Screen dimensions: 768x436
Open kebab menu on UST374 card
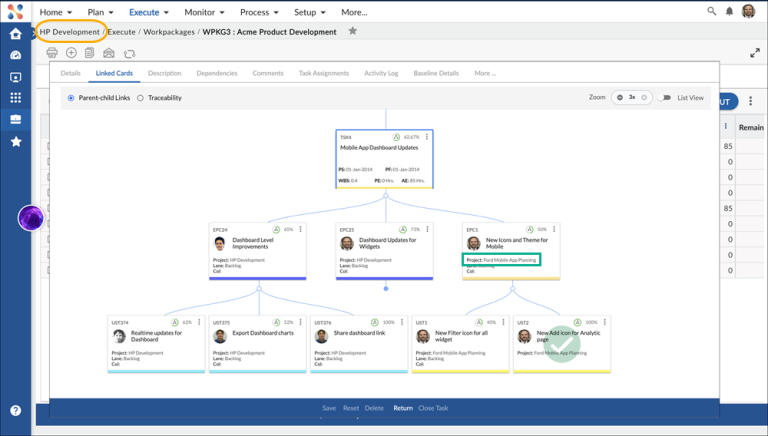point(199,322)
